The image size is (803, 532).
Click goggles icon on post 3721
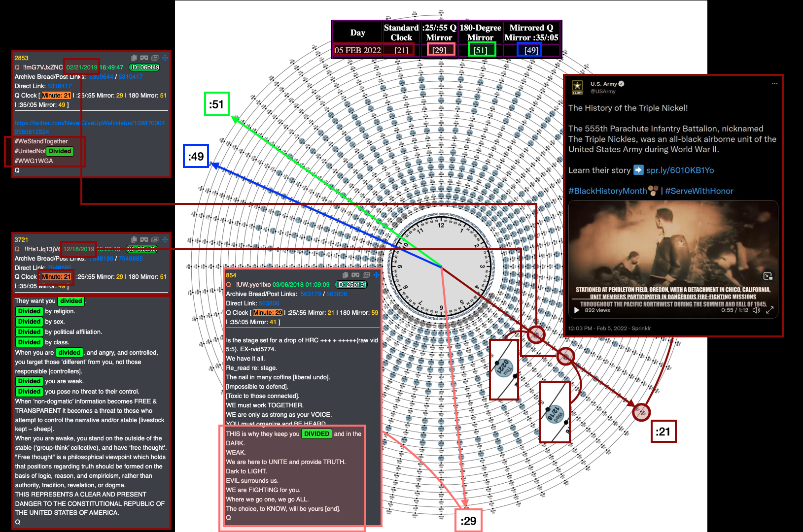pos(144,239)
